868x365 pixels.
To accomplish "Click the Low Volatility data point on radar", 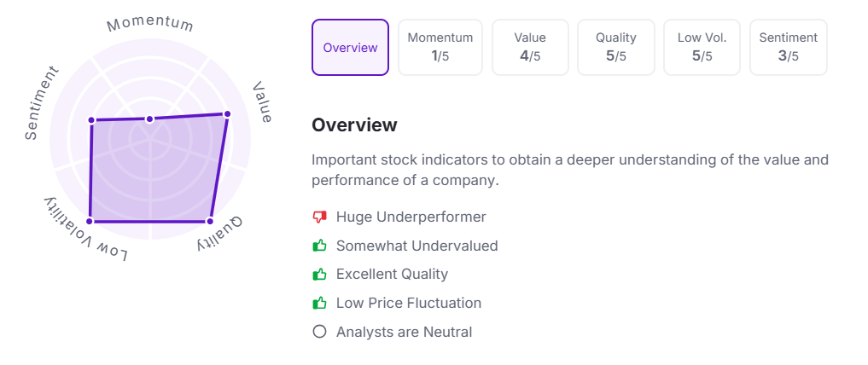I will pos(90,221).
